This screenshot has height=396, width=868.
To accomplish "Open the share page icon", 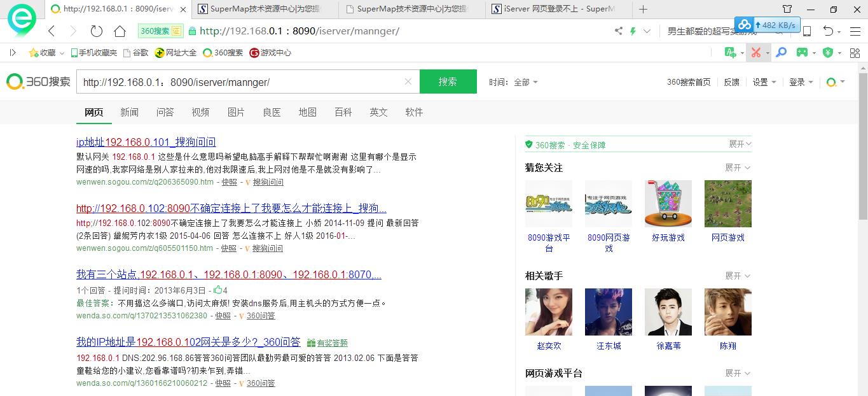I will click(618, 31).
